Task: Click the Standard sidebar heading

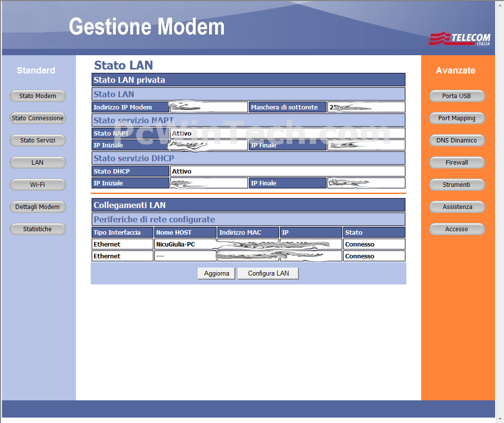Action: tap(36, 70)
